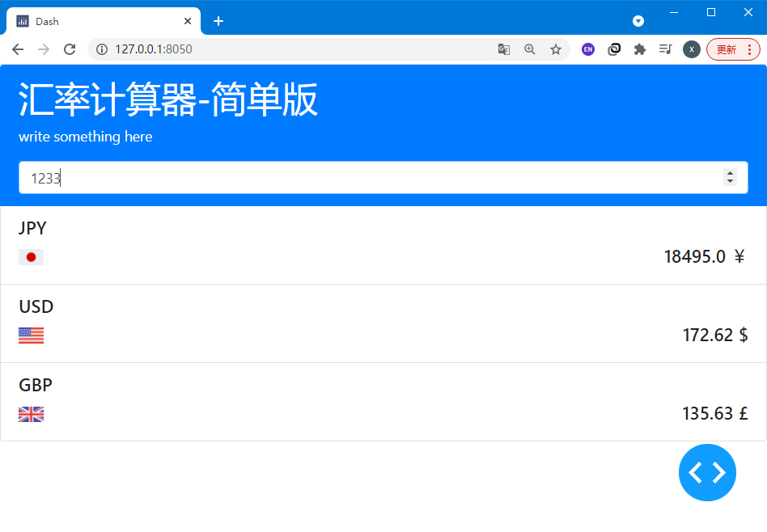The width and height of the screenshot is (767, 532).
Task: Increase amount with stepper up arrow
Action: (x=730, y=173)
